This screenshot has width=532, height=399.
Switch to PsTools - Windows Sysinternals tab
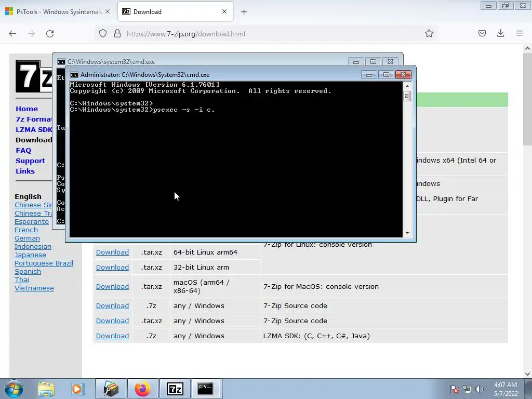(58, 11)
